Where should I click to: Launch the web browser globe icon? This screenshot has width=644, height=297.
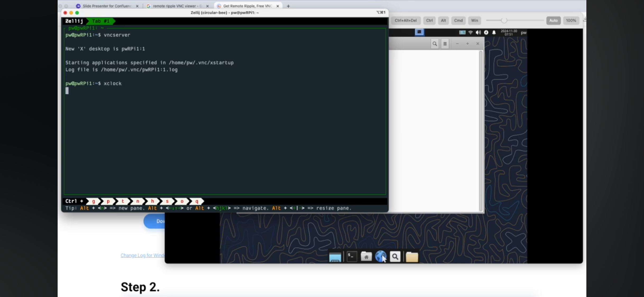coord(380,256)
